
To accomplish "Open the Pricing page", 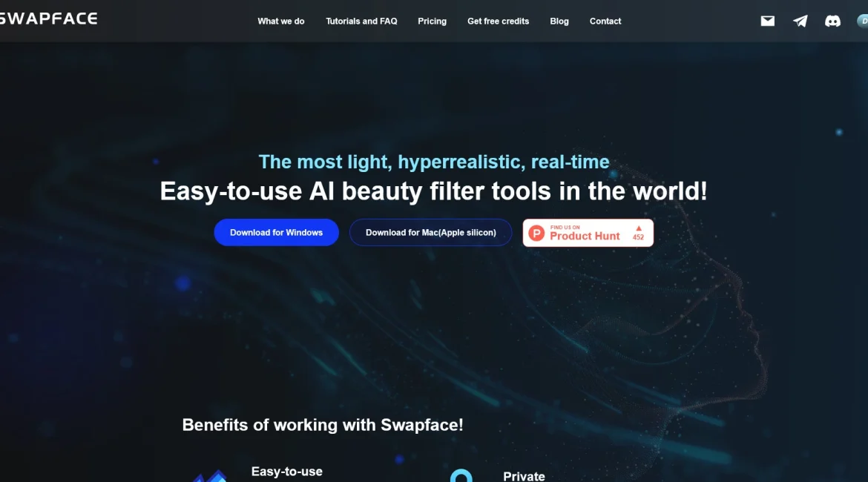I will [432, 21].
